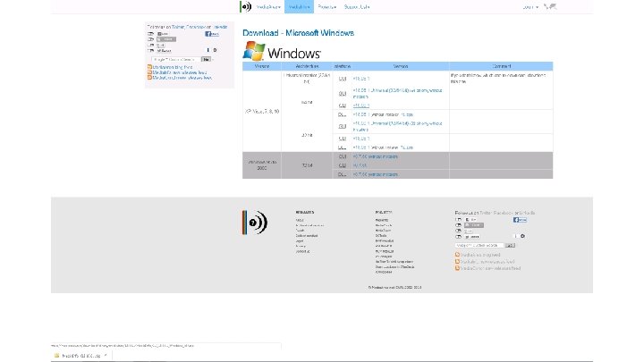Open the QCTools link in footer projects
This screenshot has height=362, width=644.
click(x=381, y=236)
